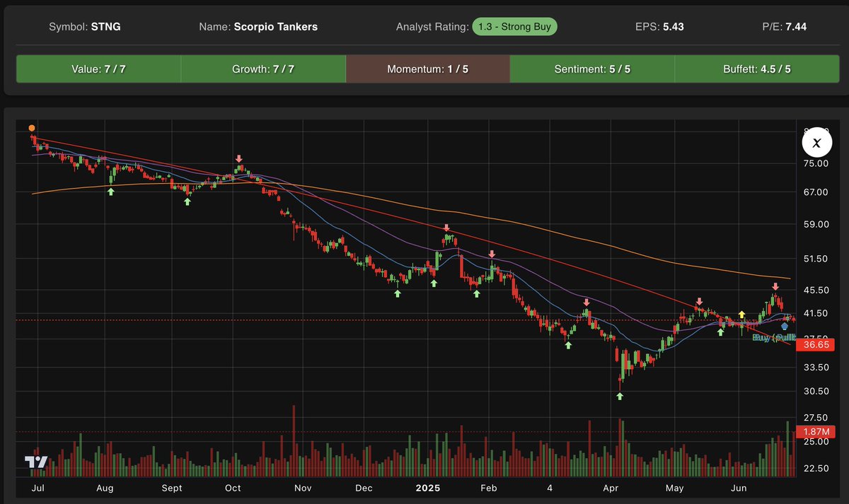Click the Scorpio Tankers company name

point(276,27)
